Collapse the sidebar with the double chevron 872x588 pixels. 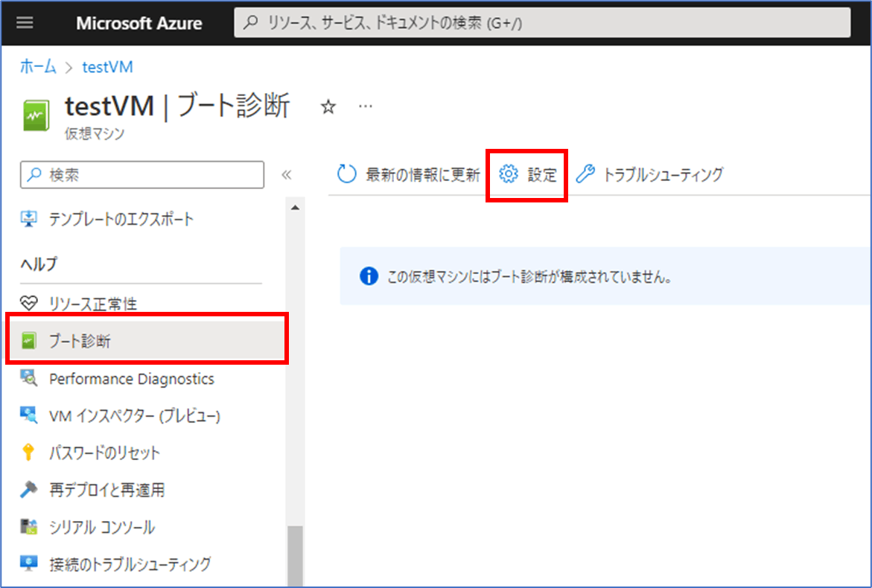tap(287, 175)
